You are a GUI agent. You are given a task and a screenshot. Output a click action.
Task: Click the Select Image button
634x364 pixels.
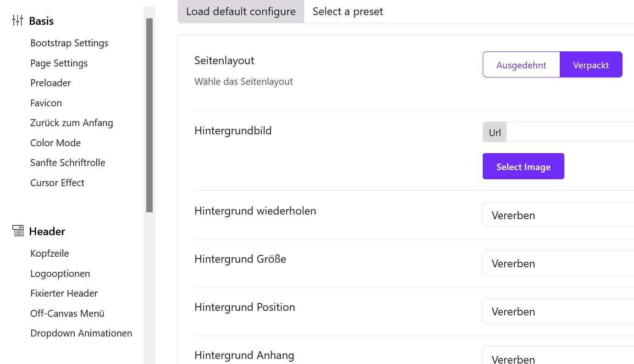click(523, 166)
